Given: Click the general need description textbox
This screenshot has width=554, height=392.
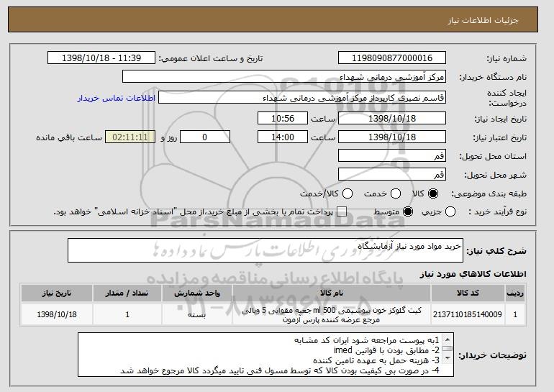Looking at the screenshot, I should [265, 250].
